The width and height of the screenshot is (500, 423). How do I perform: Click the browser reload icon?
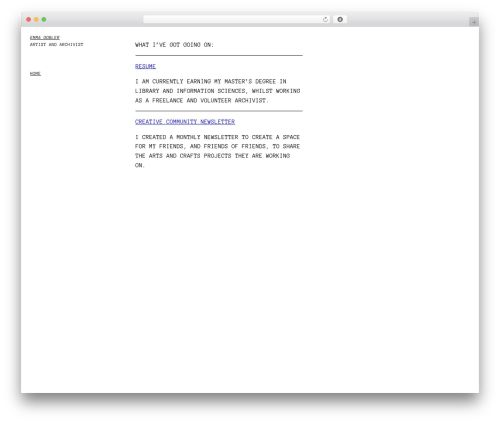point(325,20)
